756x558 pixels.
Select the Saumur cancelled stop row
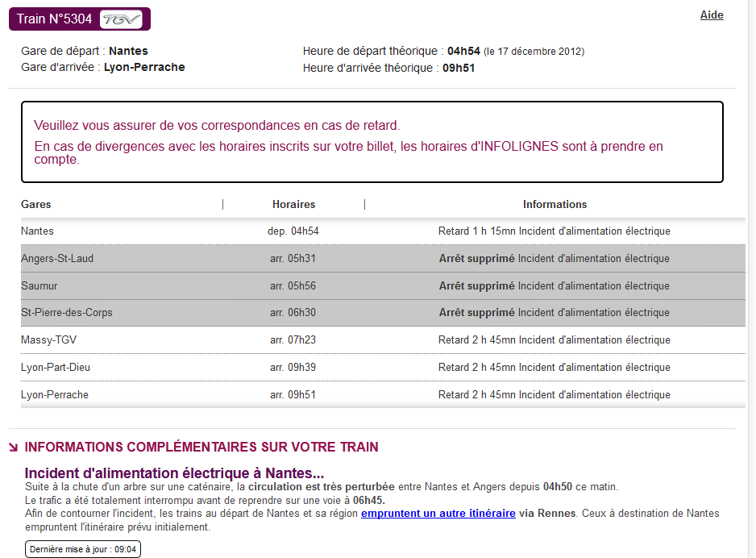383,286
